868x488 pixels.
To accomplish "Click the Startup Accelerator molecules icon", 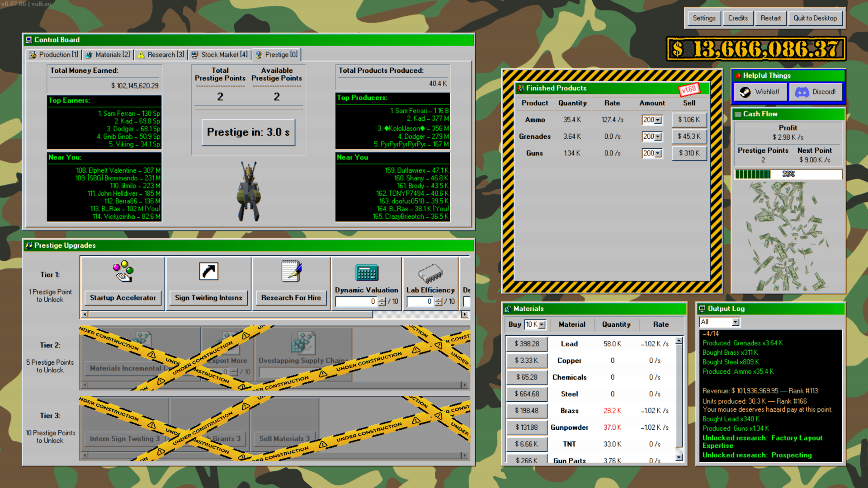I will pos(123,272).
